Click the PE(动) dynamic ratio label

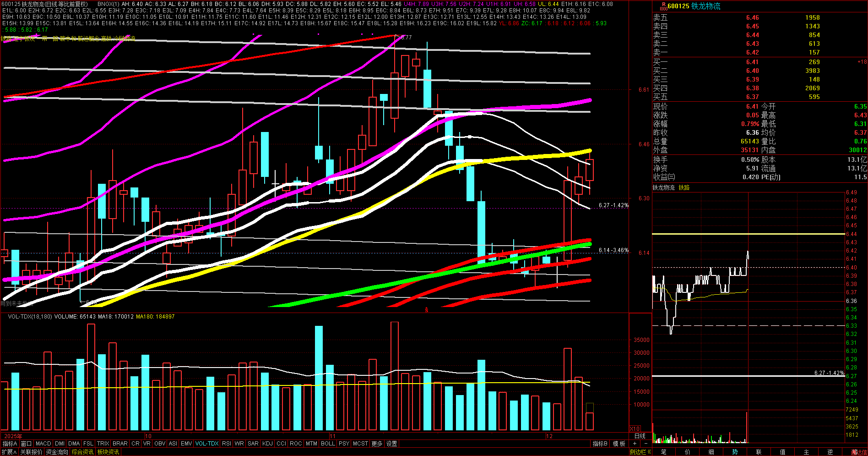(771, 177)
